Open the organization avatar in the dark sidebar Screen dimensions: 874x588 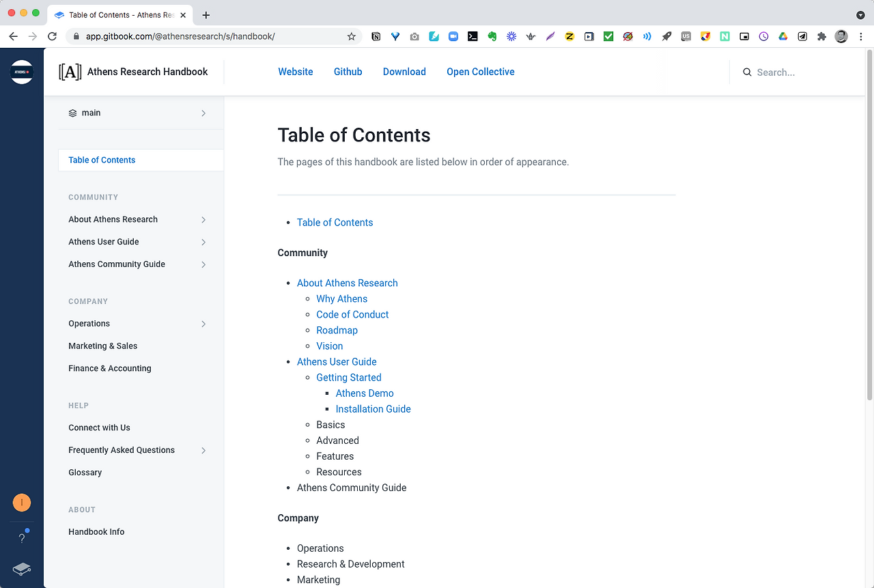[22, 72]
